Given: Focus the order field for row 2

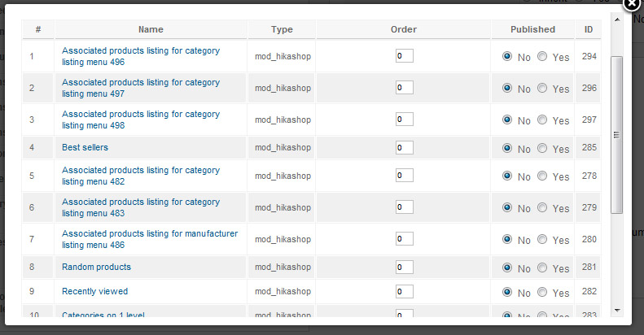Looking at the screenshot, I should coord(404,87).
